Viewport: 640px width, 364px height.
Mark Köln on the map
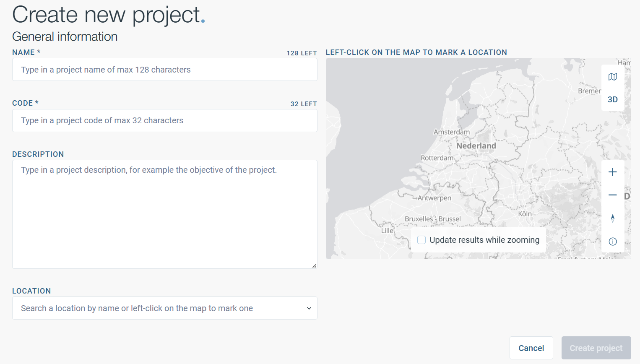click(x=525, y=214)
